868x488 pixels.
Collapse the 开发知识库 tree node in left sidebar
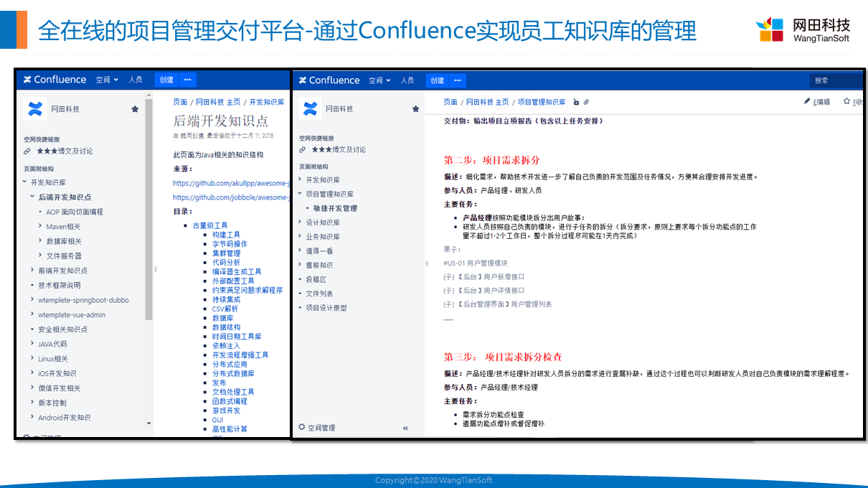(x=25, y=182)
